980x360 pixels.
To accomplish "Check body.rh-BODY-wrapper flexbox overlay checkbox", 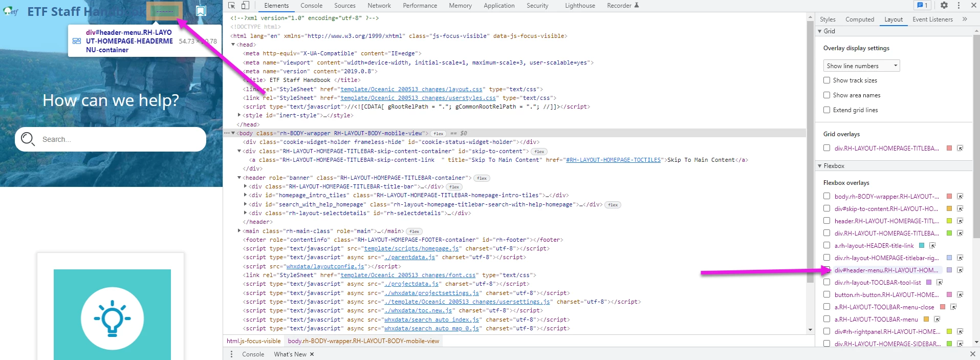I will [826, 196].
